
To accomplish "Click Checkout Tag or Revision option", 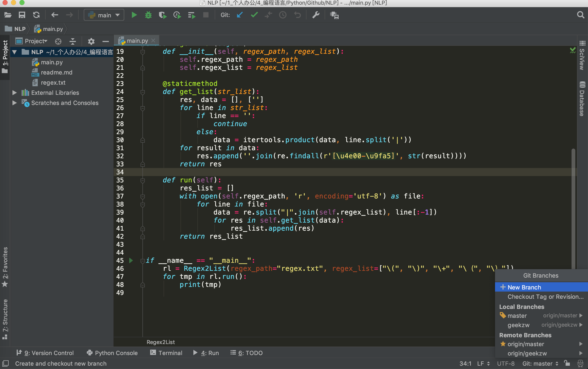I will (545, 296).
